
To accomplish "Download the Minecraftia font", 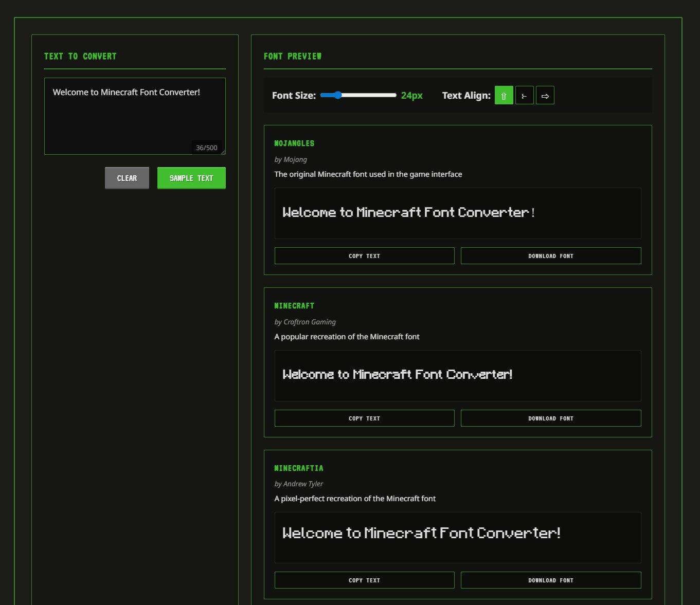I will point(551,580).
